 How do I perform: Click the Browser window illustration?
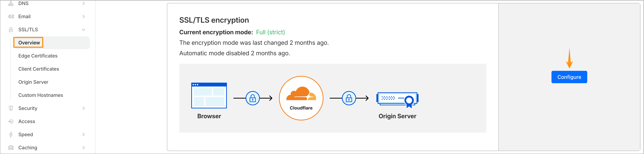click(209, 96)
